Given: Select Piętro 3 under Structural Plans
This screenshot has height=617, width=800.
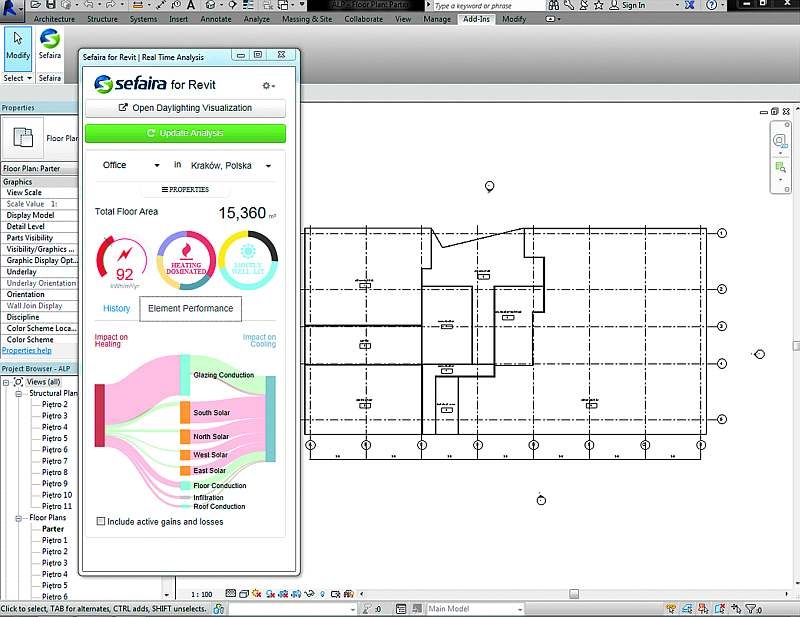Looking at the screenshot, I should (x=55, y=415).
